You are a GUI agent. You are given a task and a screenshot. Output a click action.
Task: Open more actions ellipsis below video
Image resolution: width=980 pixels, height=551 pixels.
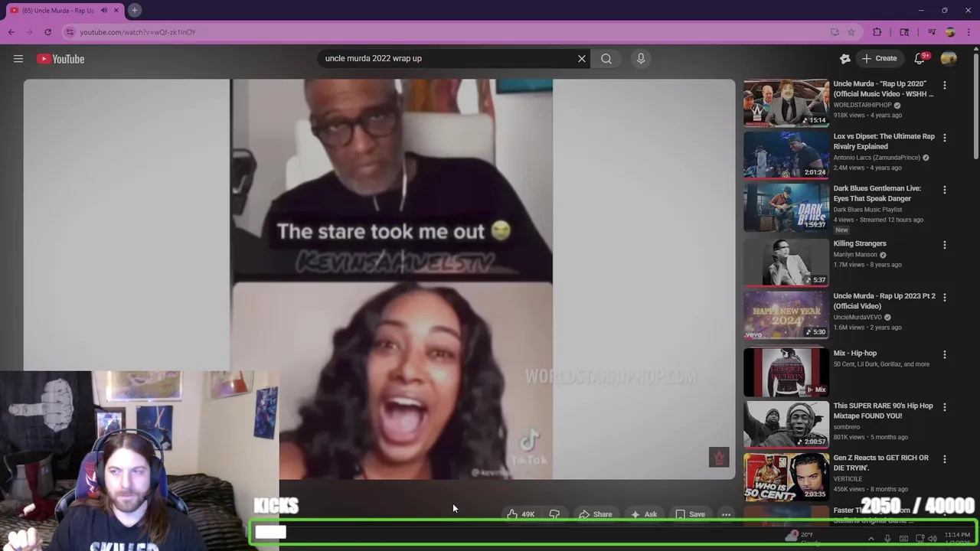tap(726, 514)
